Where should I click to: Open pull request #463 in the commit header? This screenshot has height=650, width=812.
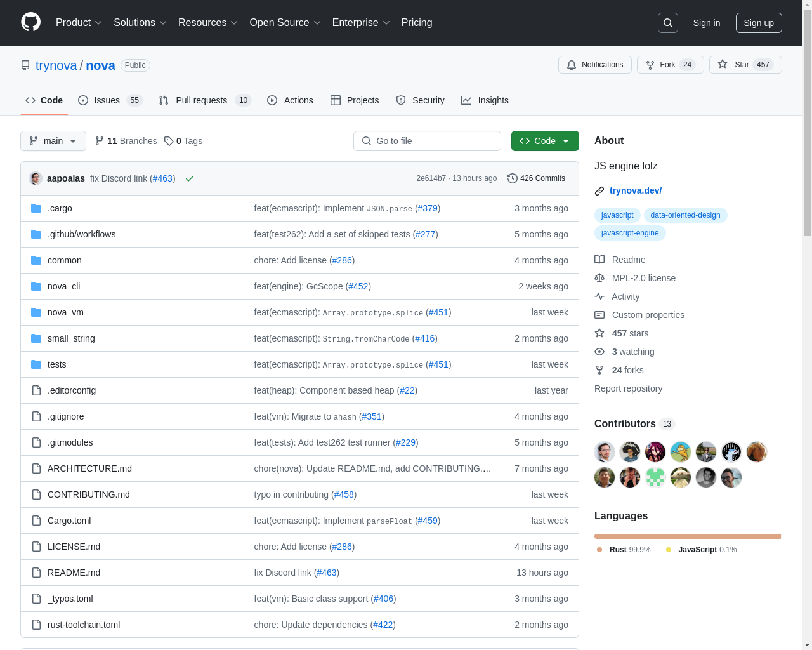[x=162, y=178]
